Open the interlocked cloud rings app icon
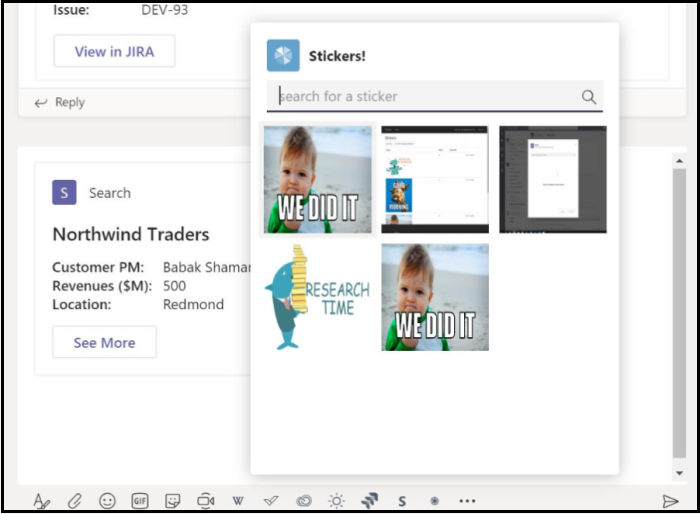Screen dimensions: 700x514 304,501
